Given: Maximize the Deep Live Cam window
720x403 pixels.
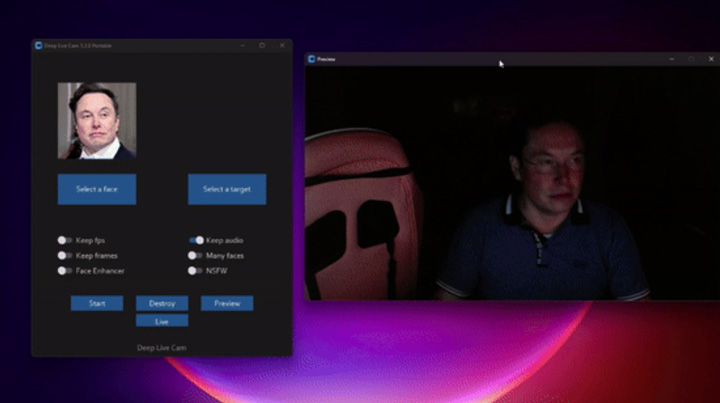Looking at the screenshot, I should click(262, 45).
